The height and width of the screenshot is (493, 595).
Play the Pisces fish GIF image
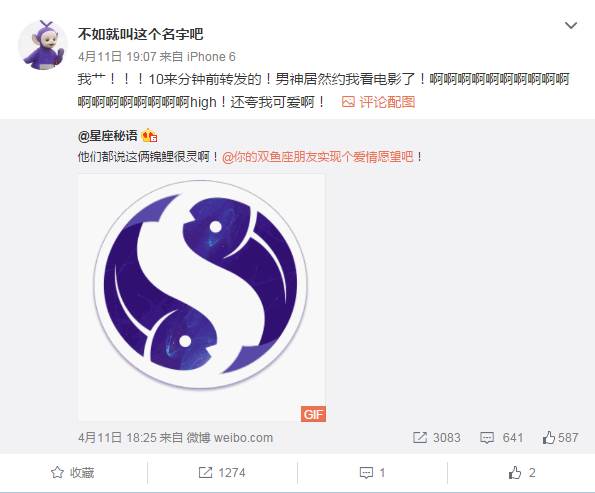201,297
